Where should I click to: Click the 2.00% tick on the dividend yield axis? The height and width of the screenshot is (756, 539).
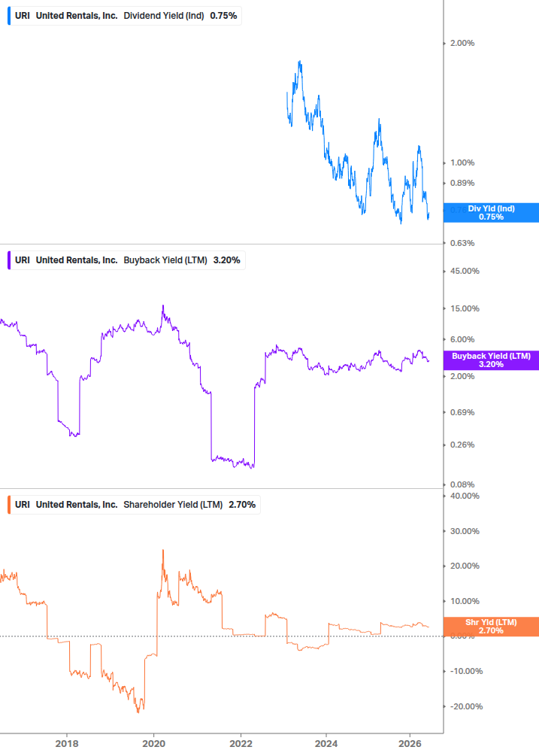click(462, 43)
